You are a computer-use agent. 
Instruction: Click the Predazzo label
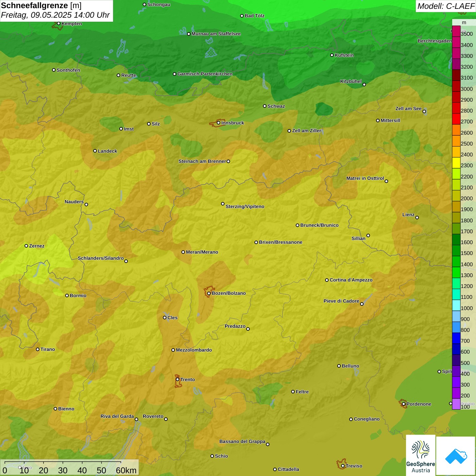click(235, 326)
